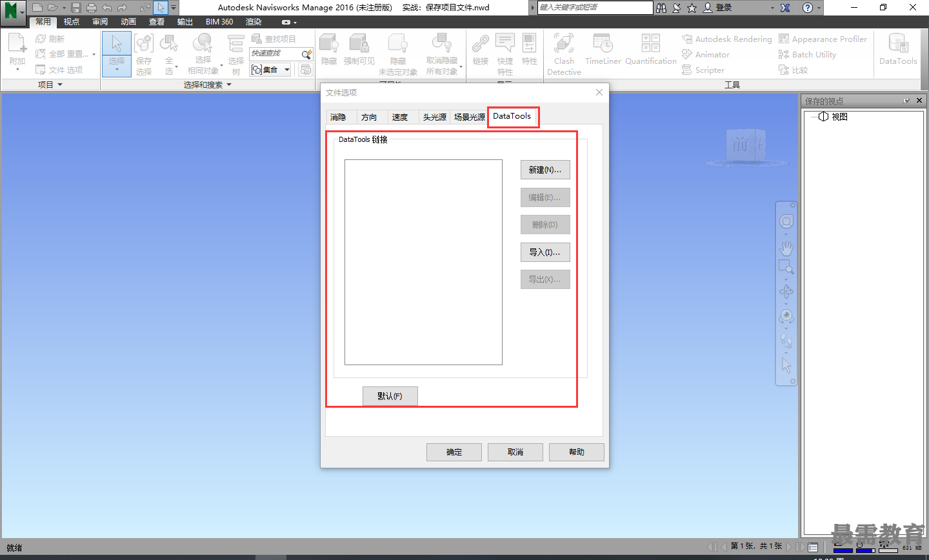Click 取消 to cancel the dialog
The width and height of the screenshot is (929, 560).
pos(515,452)
